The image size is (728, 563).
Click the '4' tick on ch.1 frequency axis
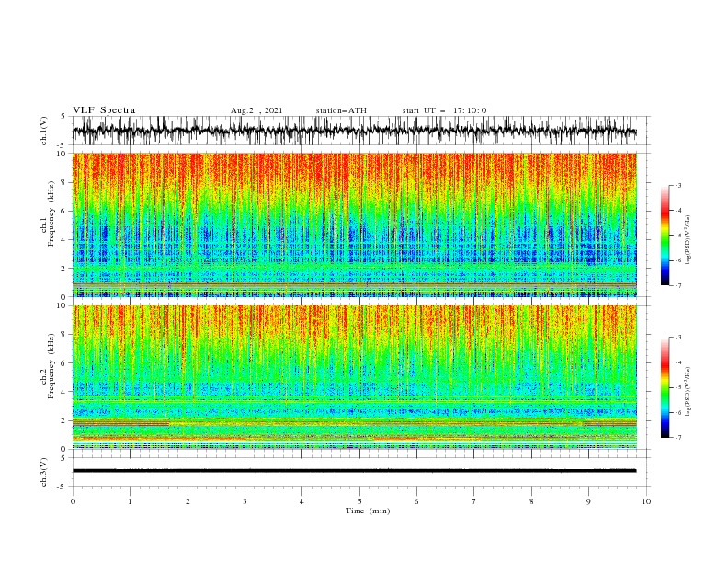65,240
